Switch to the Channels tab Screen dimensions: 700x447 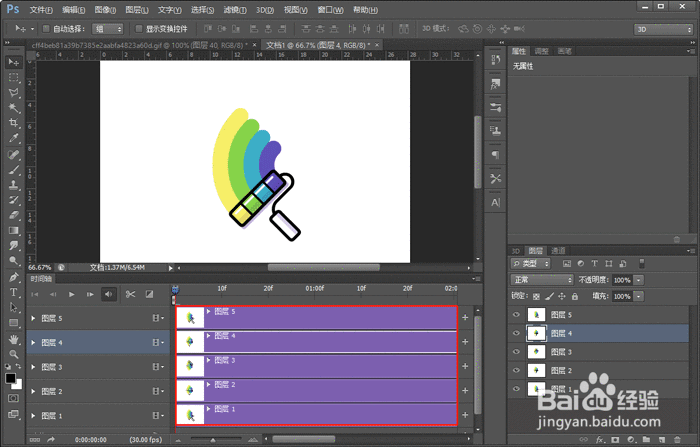click(558, 251)
